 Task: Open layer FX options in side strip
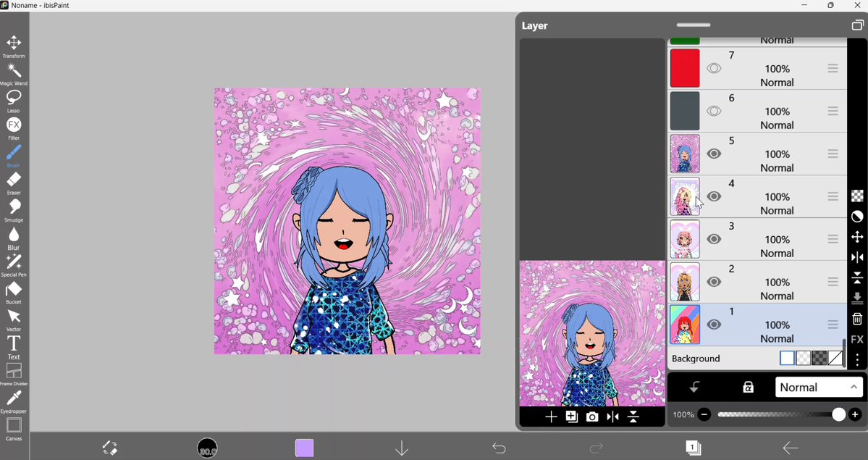857,340
